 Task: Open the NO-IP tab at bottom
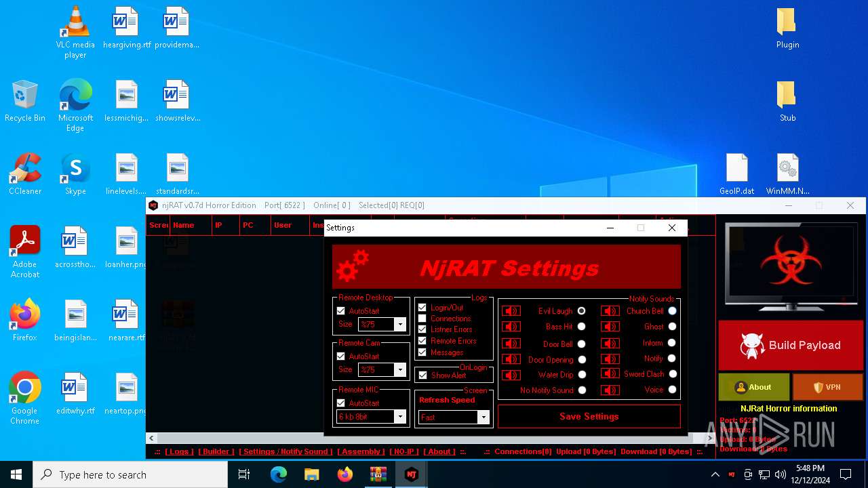coord(404,451)
